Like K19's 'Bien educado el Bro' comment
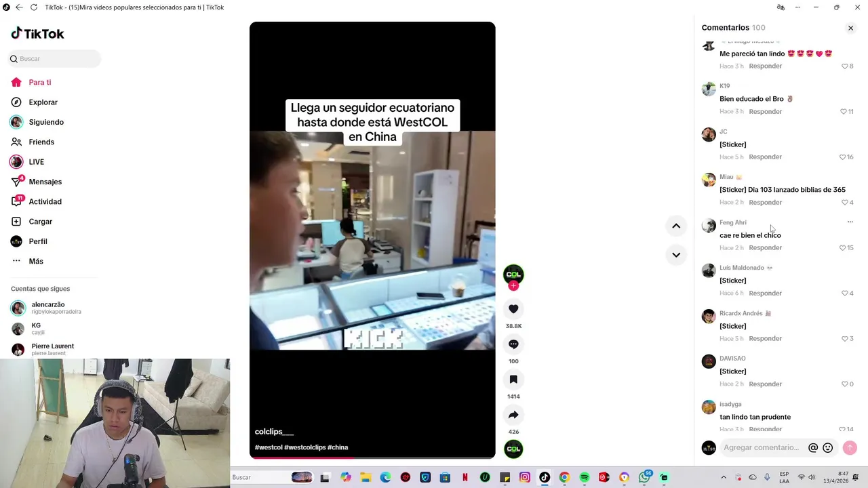Viewport: 868px width, 488px height. [x=844, y=112]
